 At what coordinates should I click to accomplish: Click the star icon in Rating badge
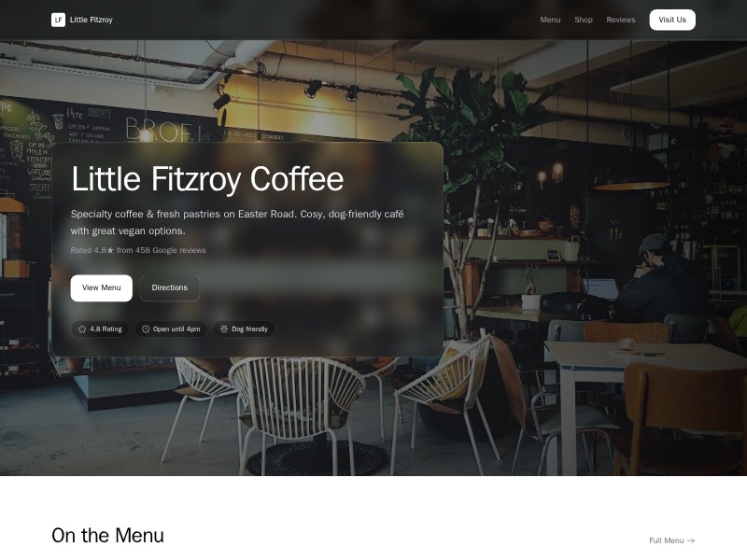point(82,329)
